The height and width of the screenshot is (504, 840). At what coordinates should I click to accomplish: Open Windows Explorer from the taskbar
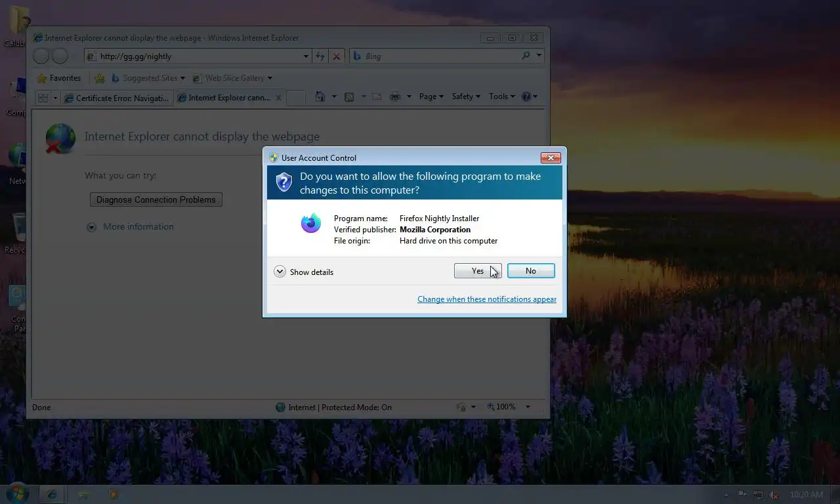[83, 494]
